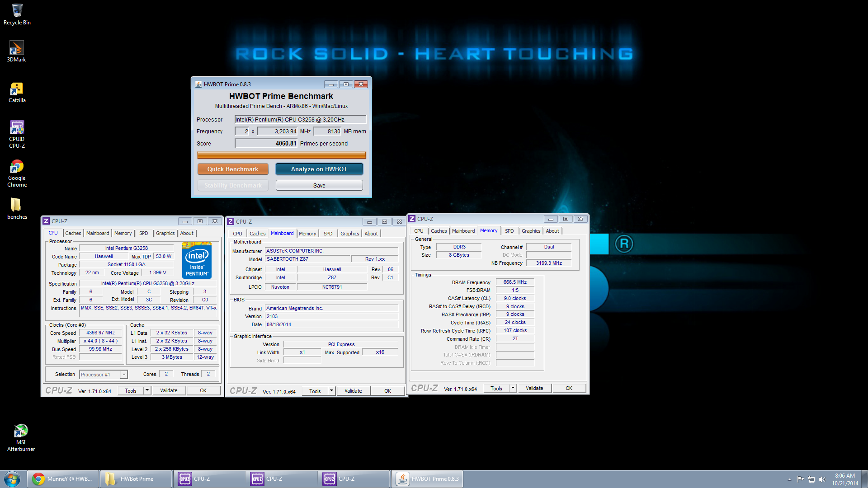Click the taskbar clock and date
868x488 pixels.
844,479
